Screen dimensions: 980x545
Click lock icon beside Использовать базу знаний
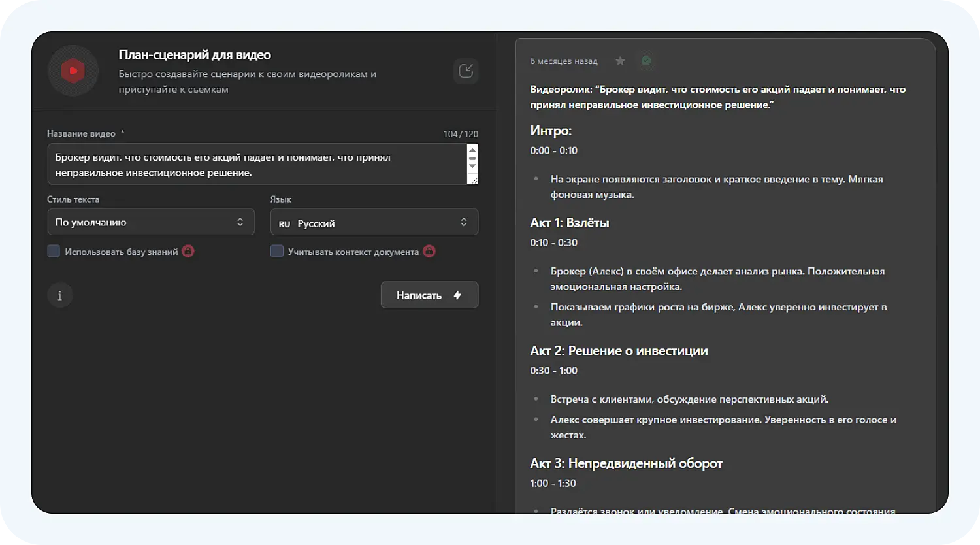coord(188,252)
